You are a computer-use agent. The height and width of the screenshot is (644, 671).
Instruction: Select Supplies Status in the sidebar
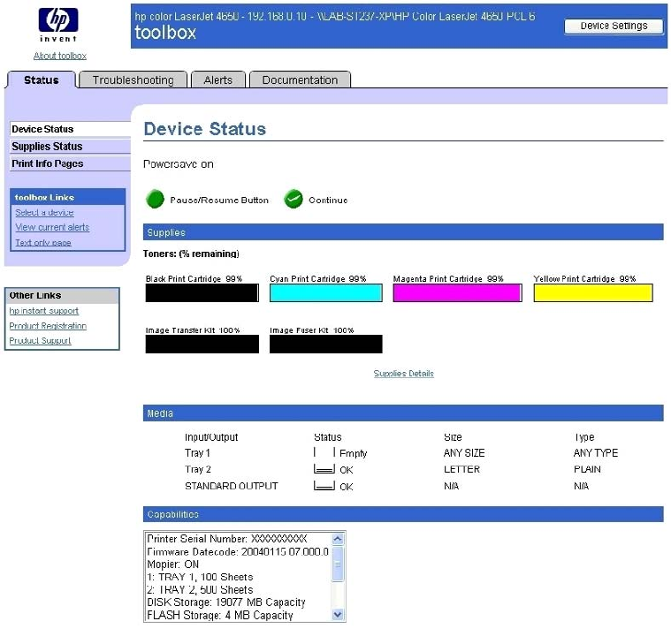[x=70, y=147]
